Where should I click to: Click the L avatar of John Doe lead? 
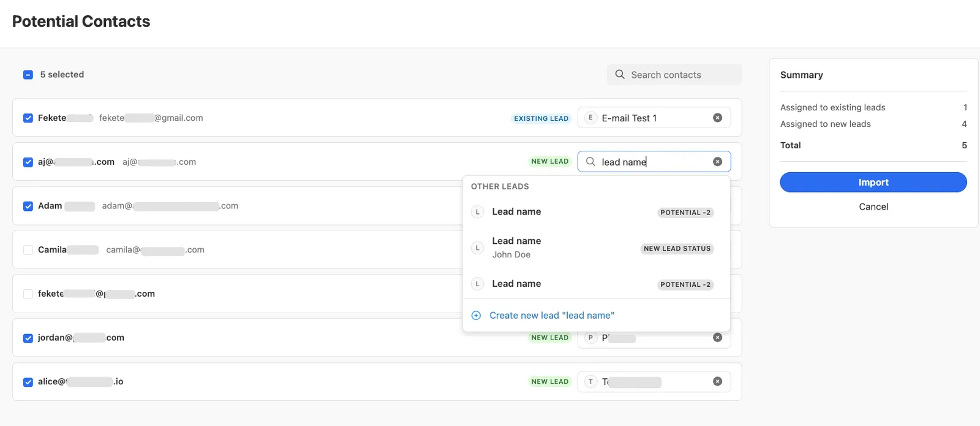point(478,248)
